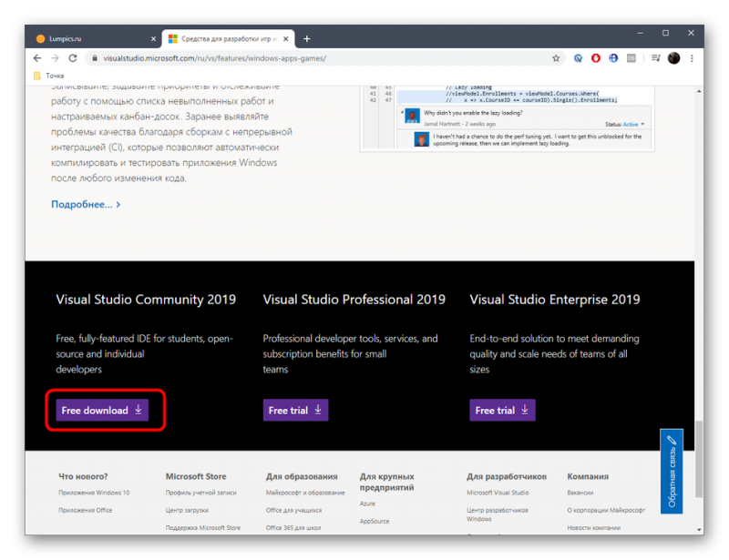This screenshot has height=560, width=729.
Task: Open the Точка bookmark folder
Action: [49, 76]
